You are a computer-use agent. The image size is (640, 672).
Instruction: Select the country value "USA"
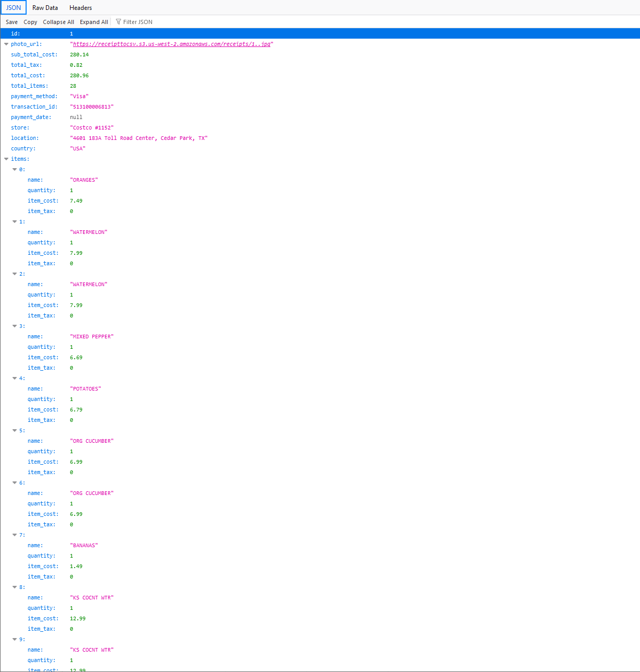coord(78,149)
